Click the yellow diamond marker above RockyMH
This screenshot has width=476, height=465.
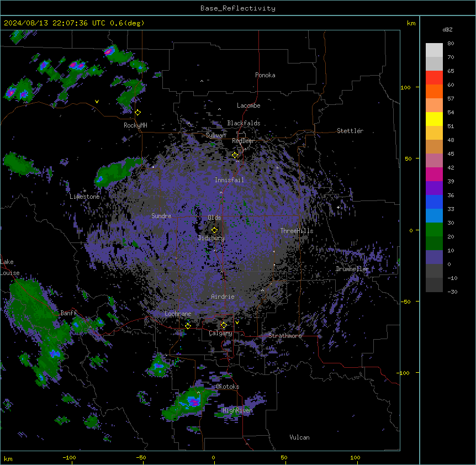click(x=138, y=113)
